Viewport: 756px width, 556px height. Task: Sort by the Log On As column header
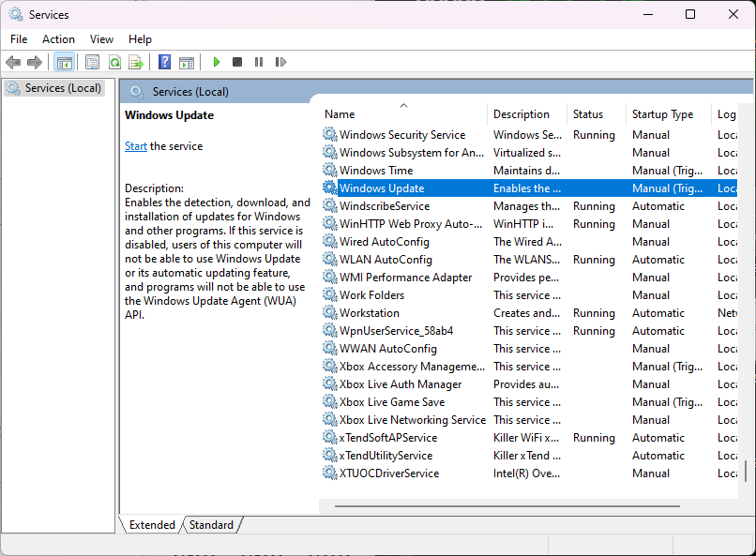coord(725,114)
